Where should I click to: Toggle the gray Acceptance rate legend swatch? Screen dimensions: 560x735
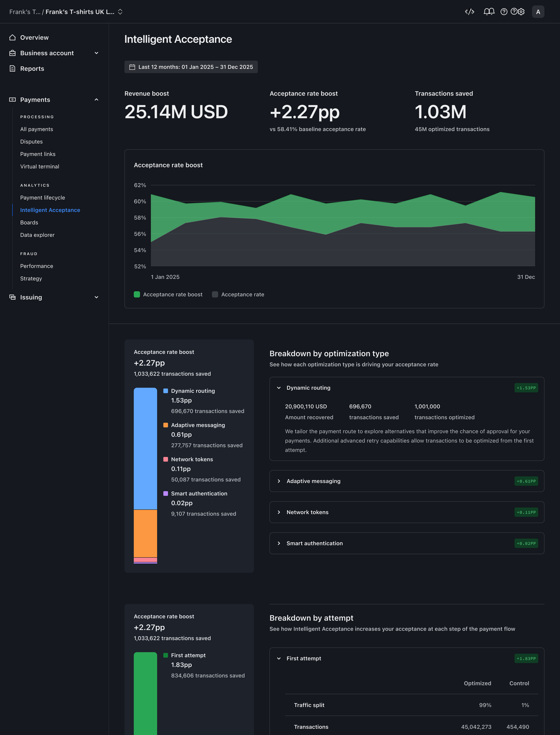[x=215, y=294]
